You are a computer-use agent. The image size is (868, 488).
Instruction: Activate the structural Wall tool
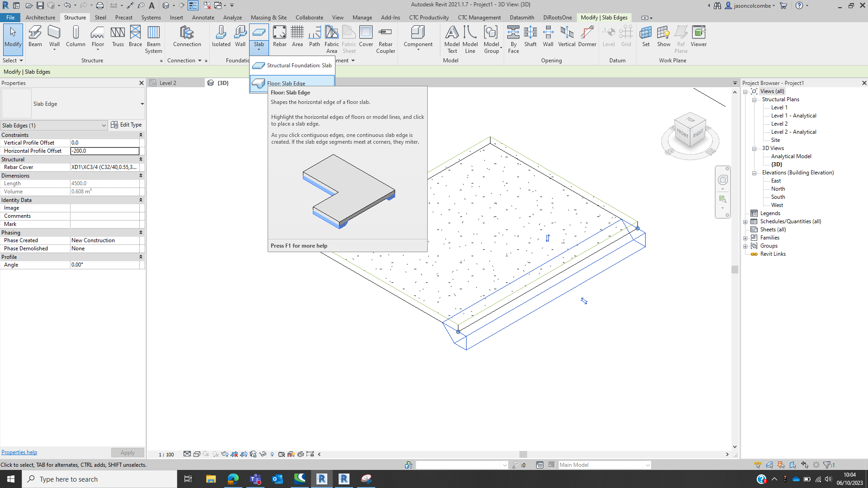click(54, 36)
